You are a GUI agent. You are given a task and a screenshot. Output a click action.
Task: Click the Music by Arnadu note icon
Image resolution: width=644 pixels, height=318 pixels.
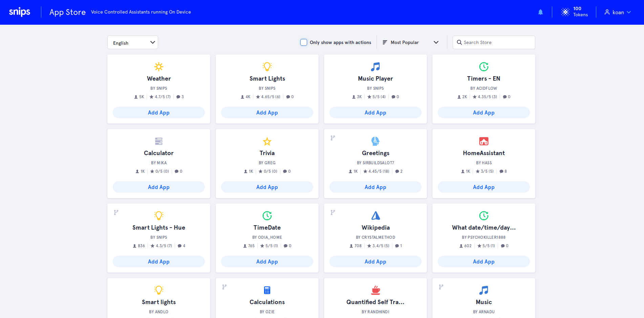(x=484, y=290)
